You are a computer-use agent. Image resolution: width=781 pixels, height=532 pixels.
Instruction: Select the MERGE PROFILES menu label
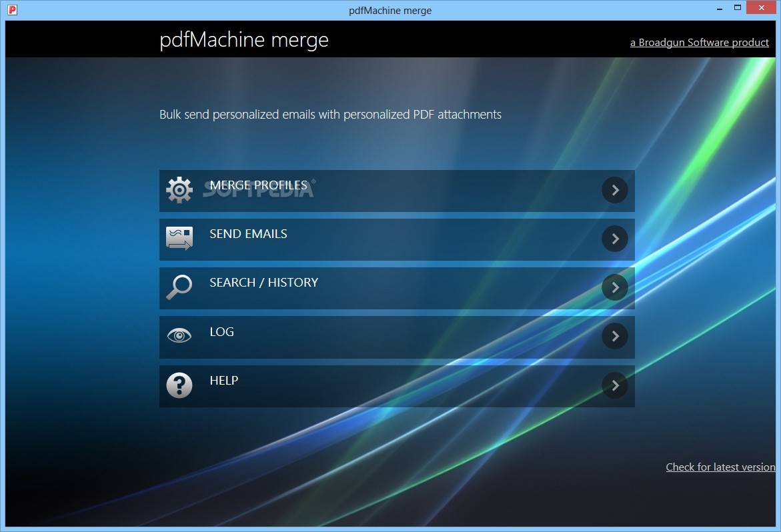pos(259,185)
